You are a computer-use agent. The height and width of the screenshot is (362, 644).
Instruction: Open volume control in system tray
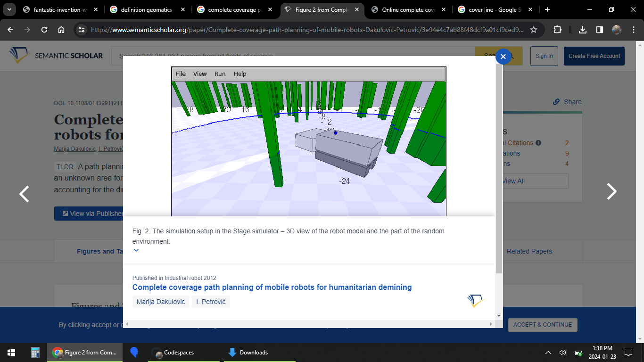563,352
